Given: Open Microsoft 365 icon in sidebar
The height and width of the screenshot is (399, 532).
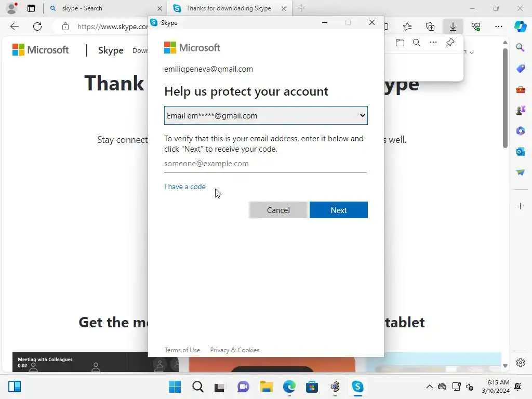Looking at the screenshot, I should tap(520, 130).
